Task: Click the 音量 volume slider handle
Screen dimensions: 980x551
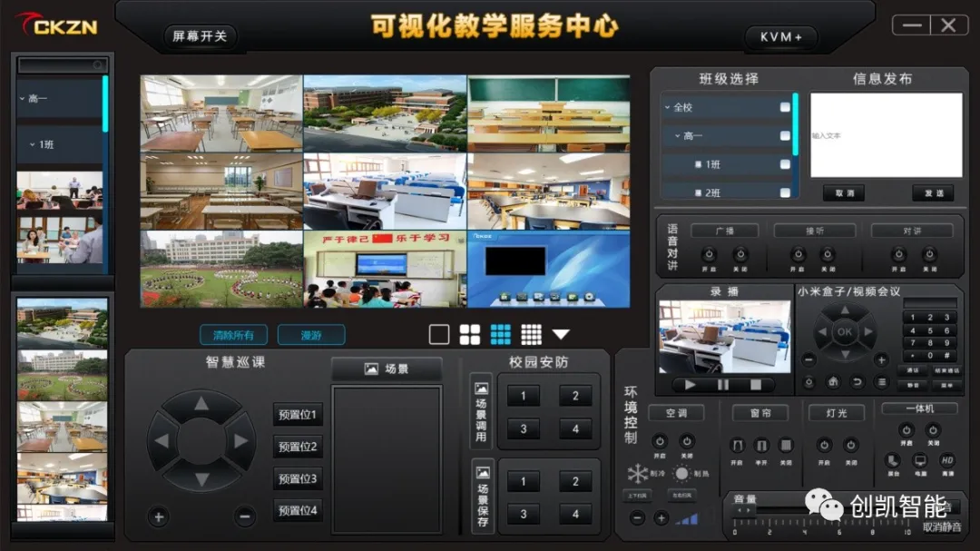Action: point(745,511)
